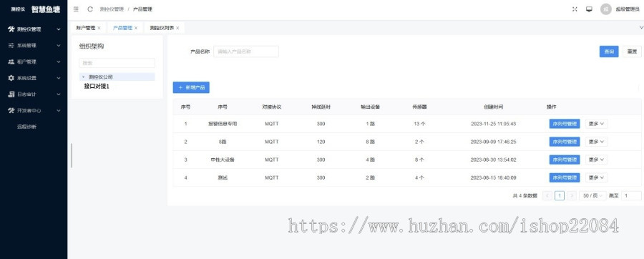
Task: Open the tabs dropdown arrow at far right
Action: coord(641,27)
